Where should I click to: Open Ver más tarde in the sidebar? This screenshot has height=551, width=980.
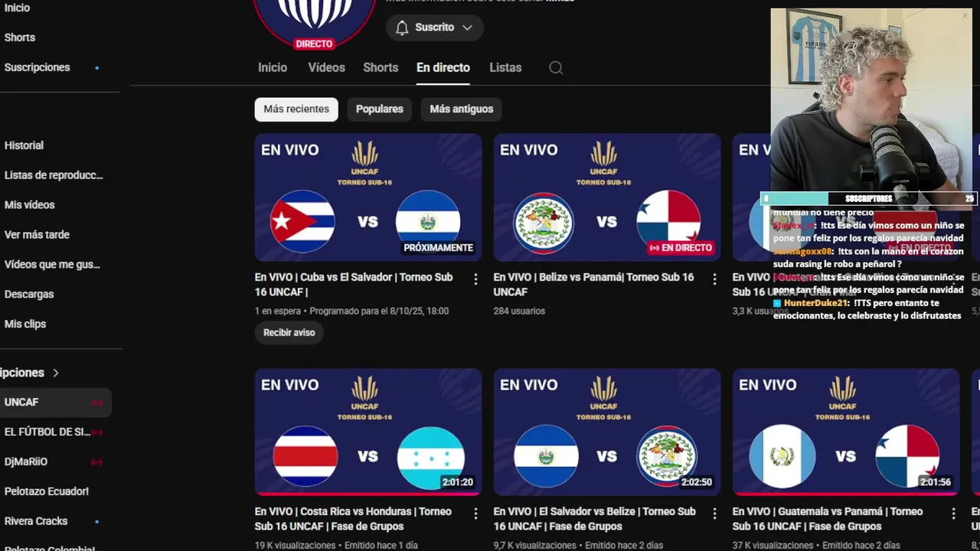click(x=37, y=235)
